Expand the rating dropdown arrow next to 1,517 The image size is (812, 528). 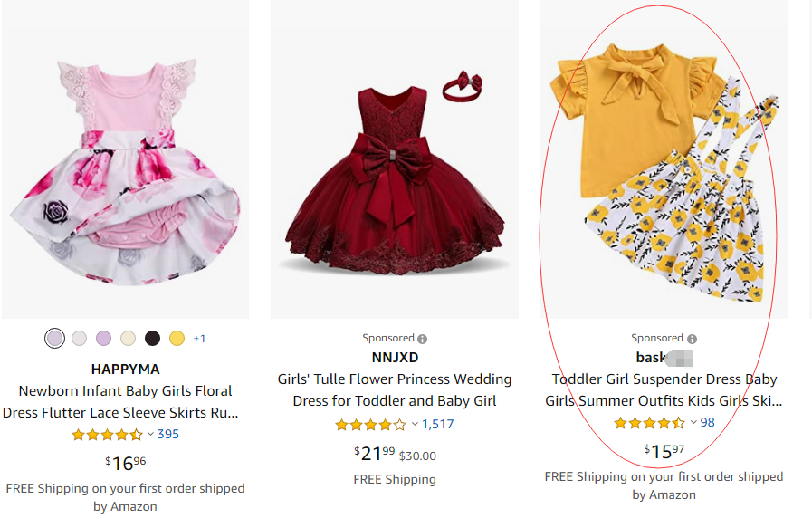click(x=415, y=424)
